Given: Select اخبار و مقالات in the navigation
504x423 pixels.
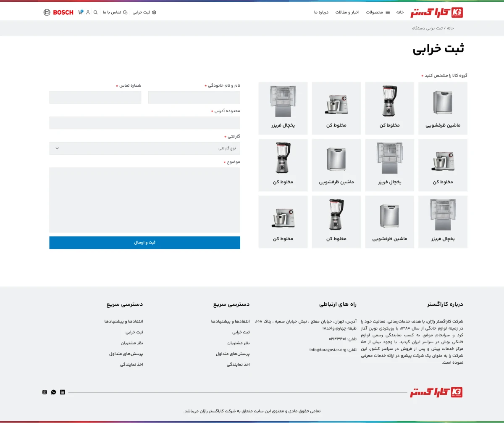Looking at the screenshot, I should [347, 12].
